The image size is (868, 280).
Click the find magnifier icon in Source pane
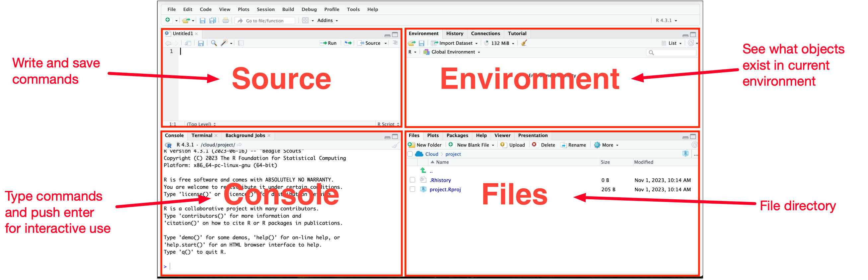[x=214, y=43]
